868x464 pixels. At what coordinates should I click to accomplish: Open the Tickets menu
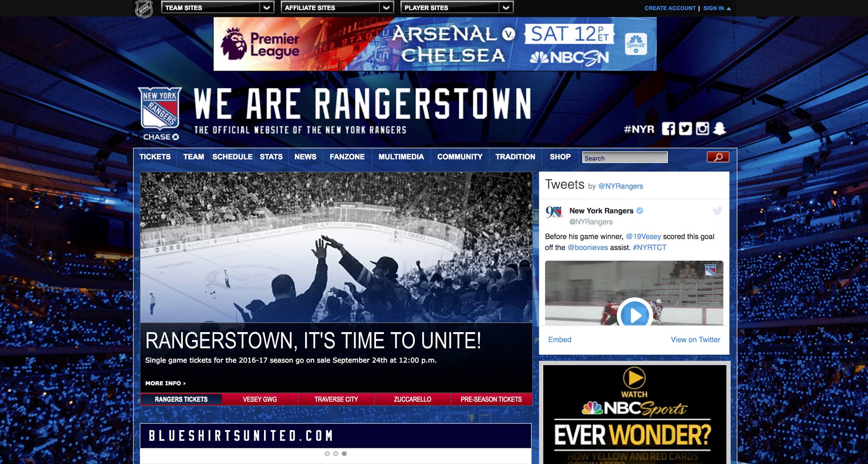pos(155,157)
